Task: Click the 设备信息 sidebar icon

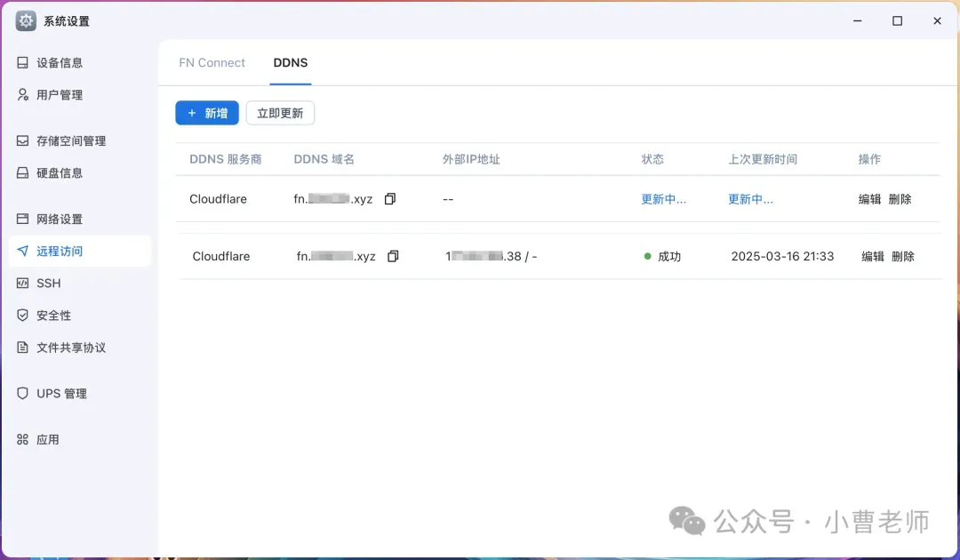Action: pos(23,63)
